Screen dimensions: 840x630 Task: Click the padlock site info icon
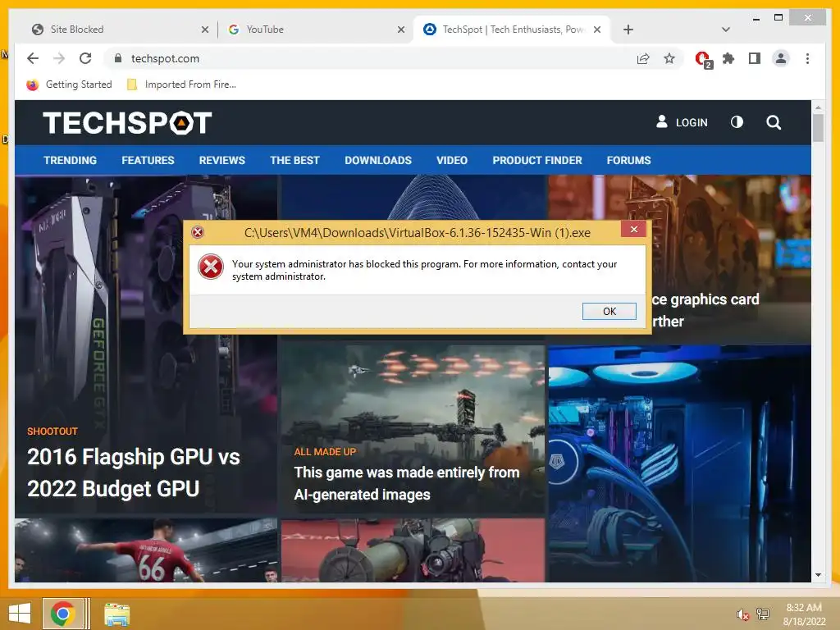118,58
